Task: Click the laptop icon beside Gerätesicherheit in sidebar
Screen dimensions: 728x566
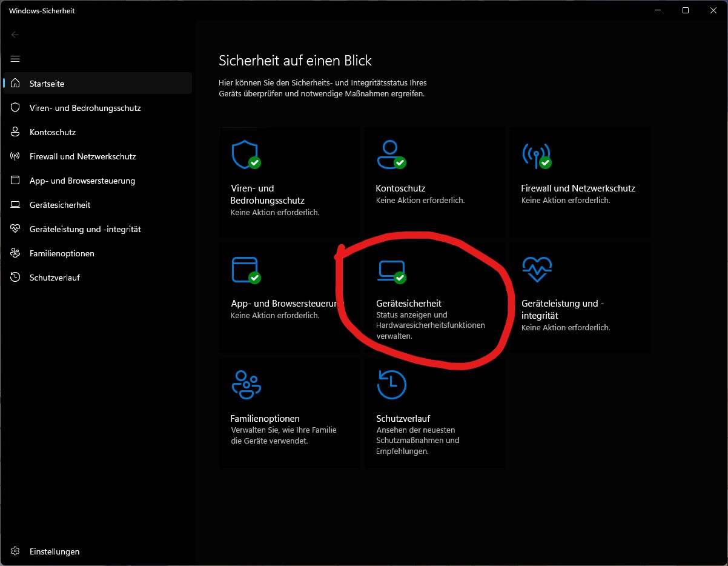Action: coord(16,205)
